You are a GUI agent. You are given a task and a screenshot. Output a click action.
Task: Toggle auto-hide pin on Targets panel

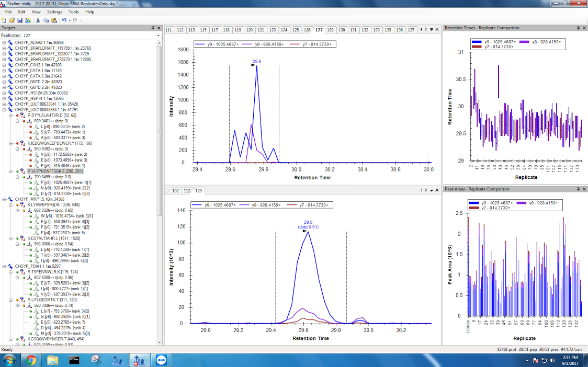tap(153, 28)
